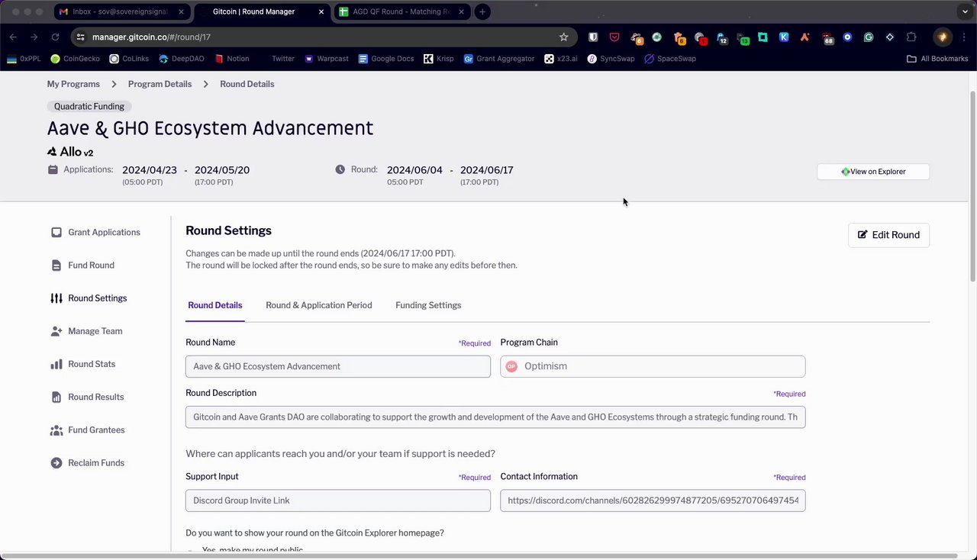
Task: Open the Grant Applications inbox icon in sidebar
Action: [56, 232]
